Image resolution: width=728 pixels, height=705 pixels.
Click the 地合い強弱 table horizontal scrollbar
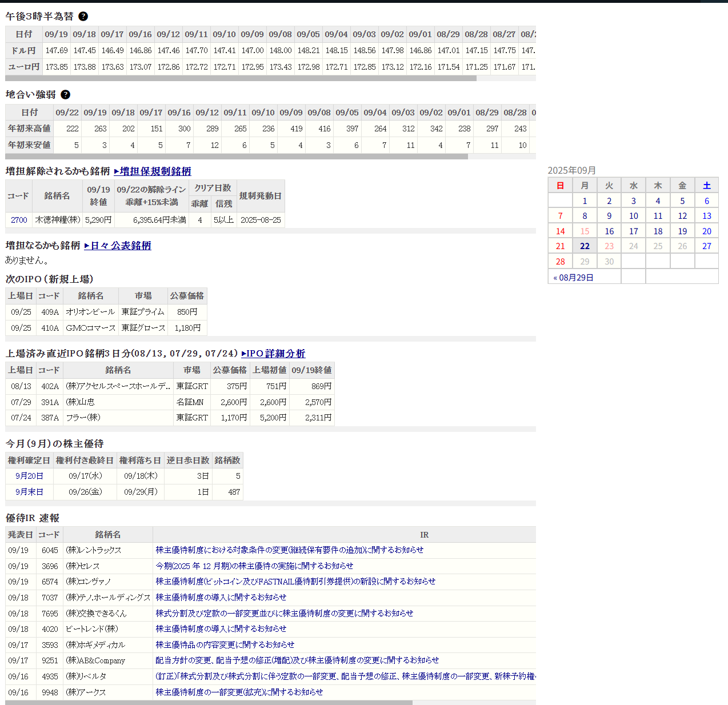[x=237, y=157]
